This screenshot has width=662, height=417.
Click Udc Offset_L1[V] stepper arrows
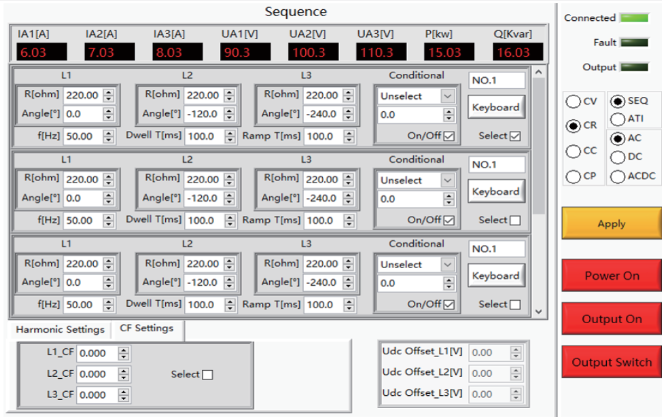(x=515, y=352)
